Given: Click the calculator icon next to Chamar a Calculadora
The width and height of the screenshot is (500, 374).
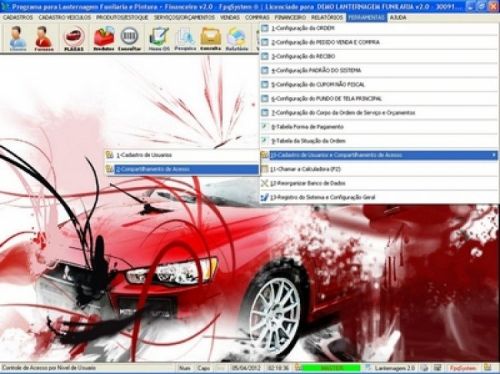Looking at the screenshot, I should (x=265, y=169).
